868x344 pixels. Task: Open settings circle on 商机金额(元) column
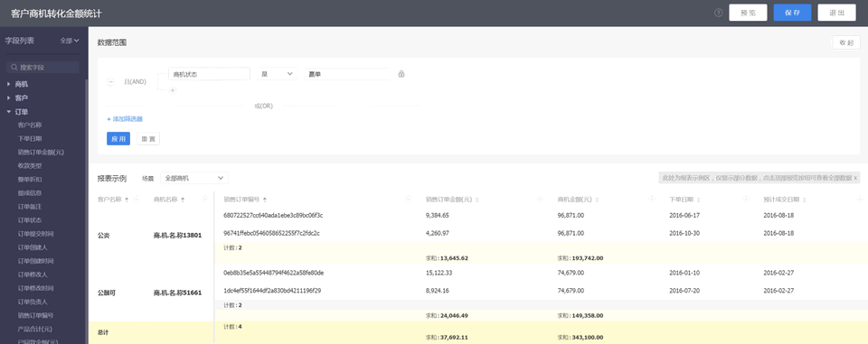click(652, 200)
